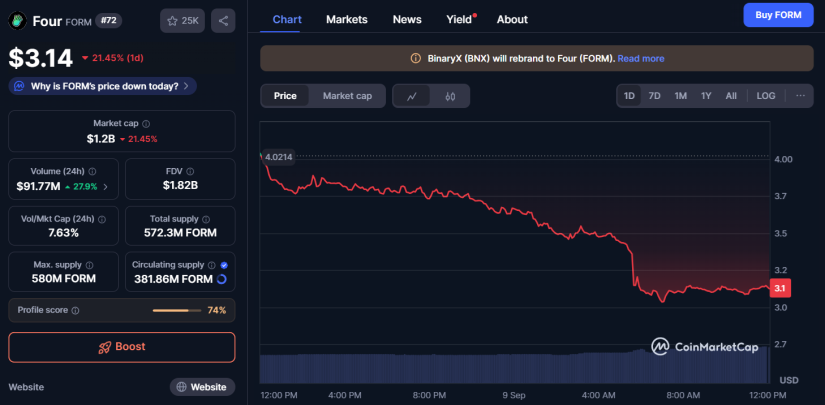The height and width of the screenshot is (405, 825).
Task: Click the Four FORM coin logo
Action: (17, 21)
